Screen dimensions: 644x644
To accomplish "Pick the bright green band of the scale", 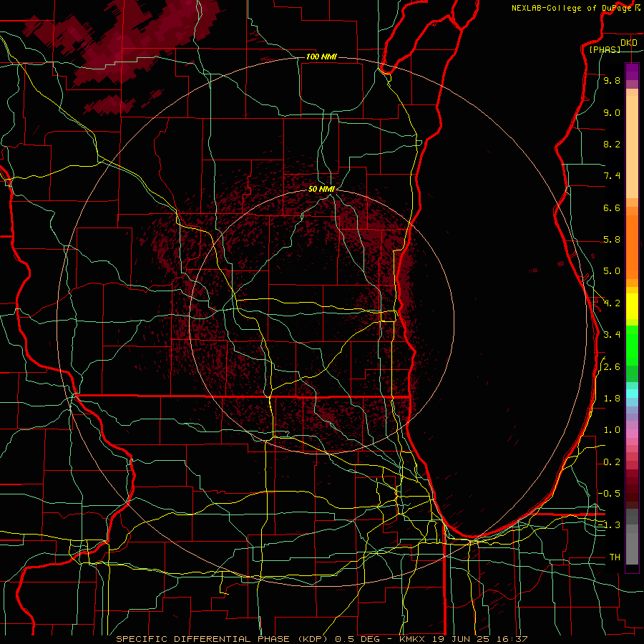I will (x=632, y=345).
